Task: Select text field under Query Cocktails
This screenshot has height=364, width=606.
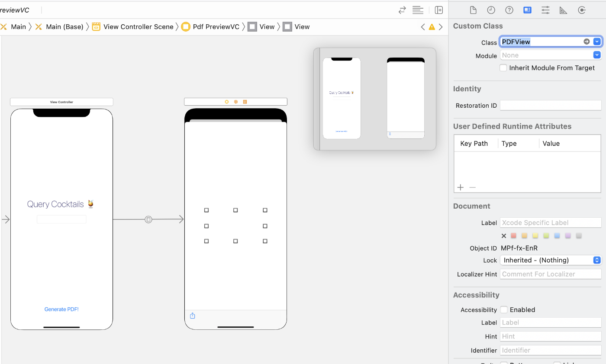Action: point(61,219)
